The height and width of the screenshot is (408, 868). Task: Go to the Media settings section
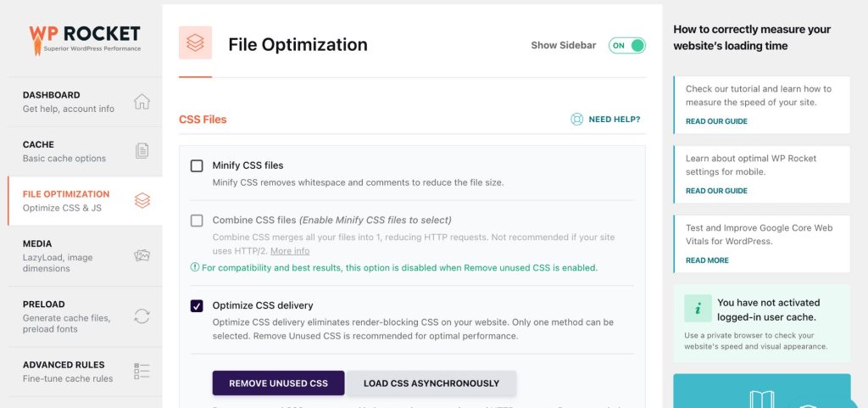click(x=85, y=256)
